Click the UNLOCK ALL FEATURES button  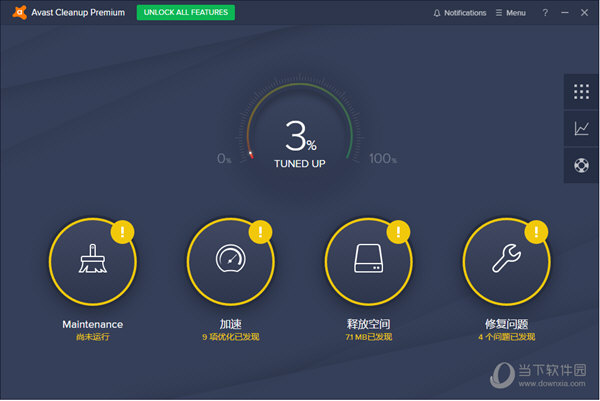[x=186, y=12]
